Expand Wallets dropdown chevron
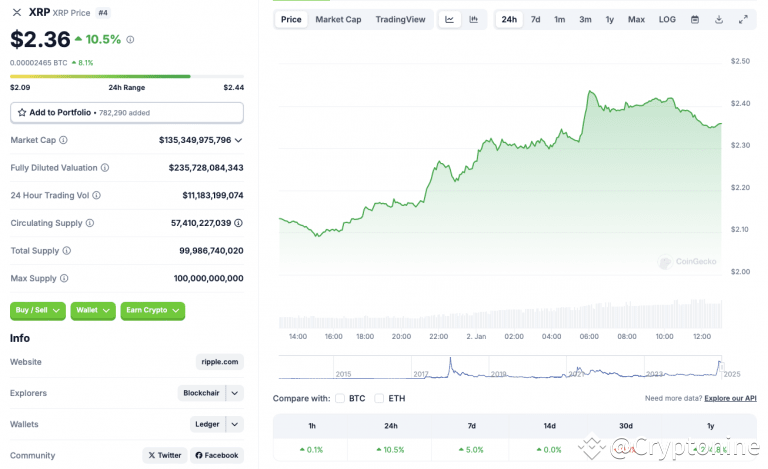Image resolution: width=768 pixels, height=469 pixels. [x=235, y=424]
